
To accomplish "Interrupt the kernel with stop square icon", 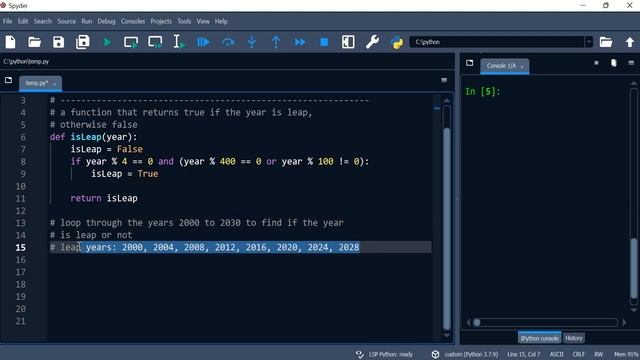I will [x=596, y=63].
